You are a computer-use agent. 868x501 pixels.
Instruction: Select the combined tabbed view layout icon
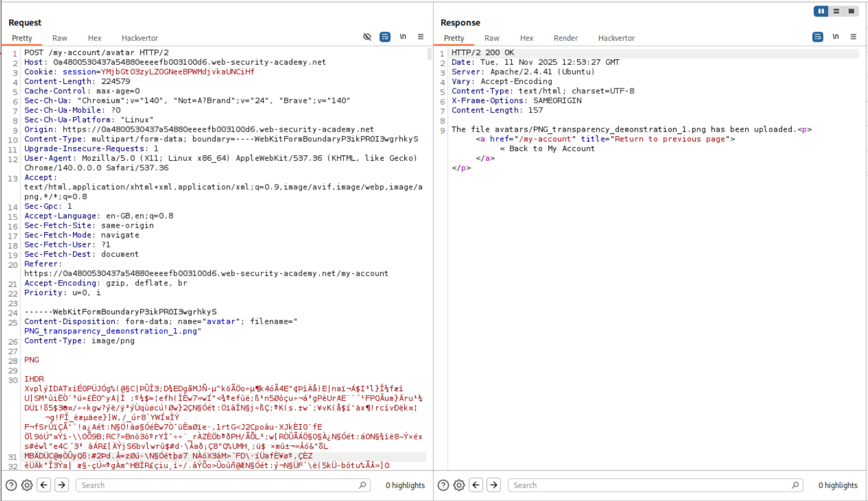[851, 11]
